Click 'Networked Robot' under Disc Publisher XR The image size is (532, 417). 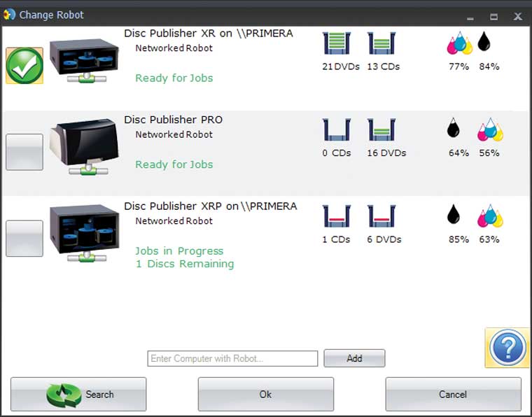(x=174, y=48)
